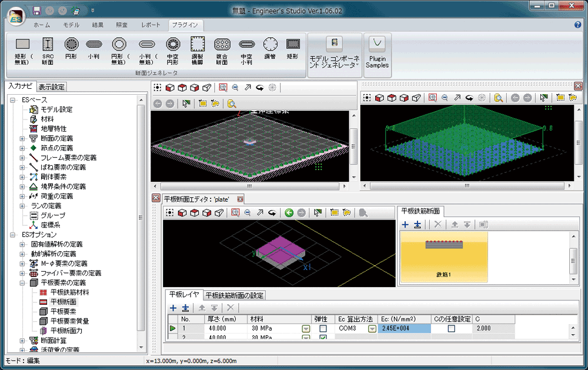Toggle 弾性 checkbox for layer 1
Viewport: 588px width, 370px height.
point(322,328)
